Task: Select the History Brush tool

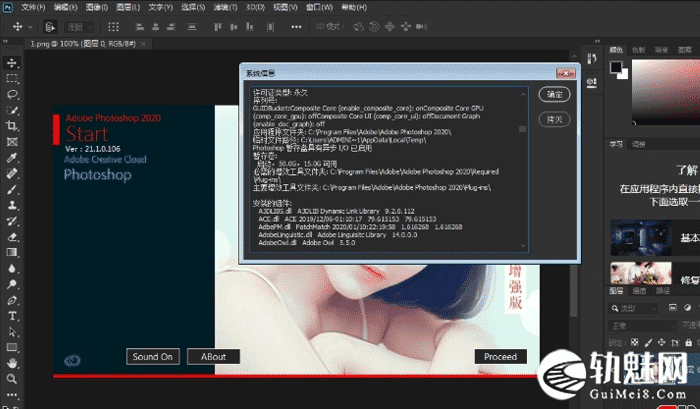Action: [12, 221]
